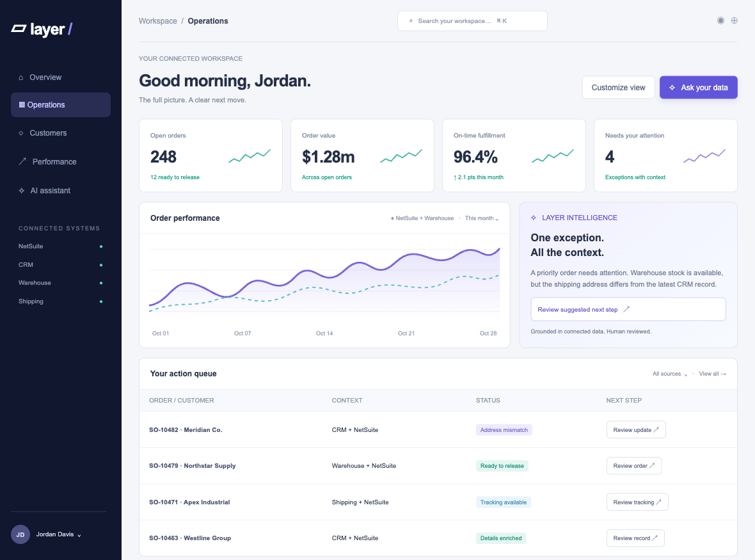Click the Workspace breadcrumb
Image resolution: width=755 pixels, height=560 pixels.
158,20
